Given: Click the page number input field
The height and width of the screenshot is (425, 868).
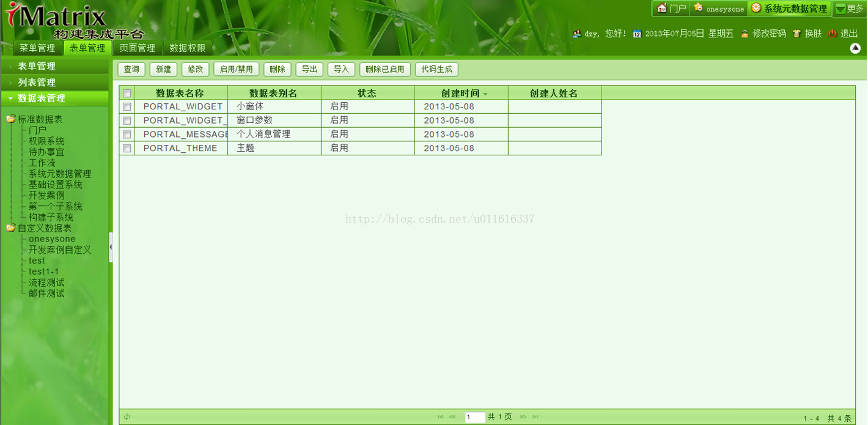Looking at the screenshot, I should pyautogui.click(x=475, y=417).
